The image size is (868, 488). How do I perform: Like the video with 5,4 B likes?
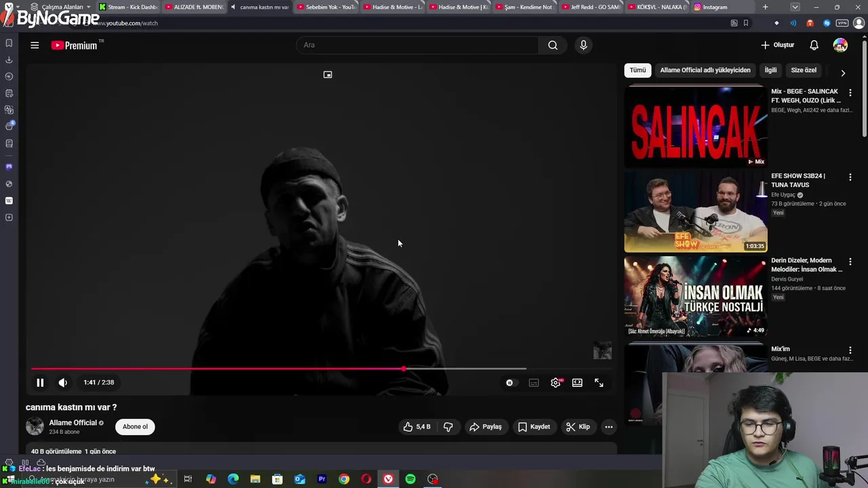(416, 426)
